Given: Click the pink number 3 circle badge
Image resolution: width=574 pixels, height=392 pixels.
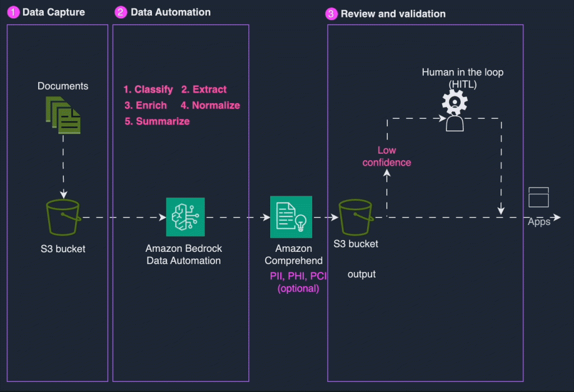Looking at the screenshot, I should (x=332, y=13).
